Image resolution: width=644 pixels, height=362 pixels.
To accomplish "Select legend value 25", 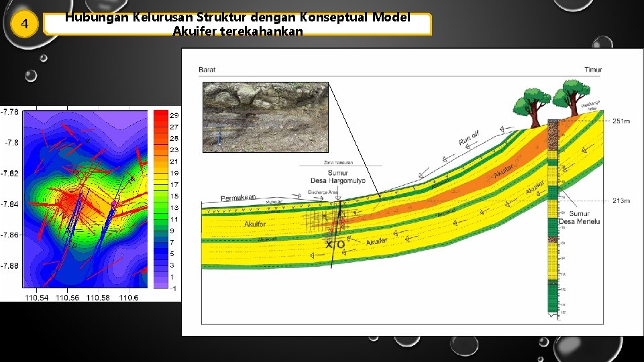I will (174, 138).
